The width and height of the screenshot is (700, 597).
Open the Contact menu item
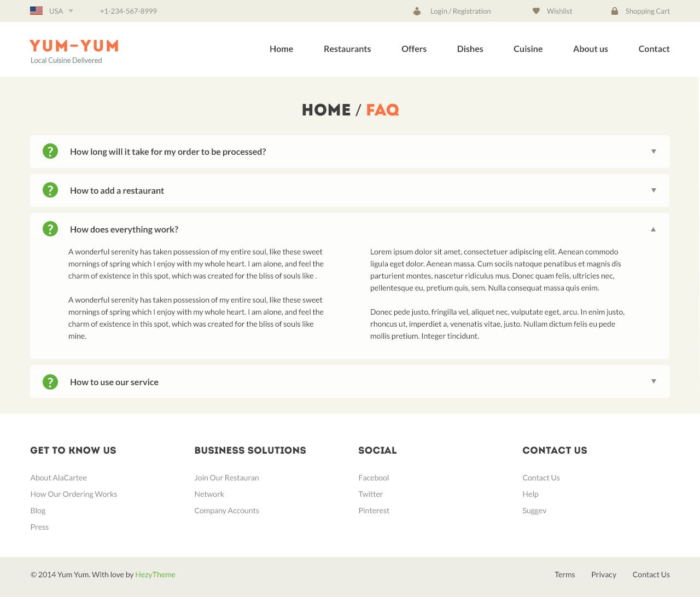click(x=654, y=49)
